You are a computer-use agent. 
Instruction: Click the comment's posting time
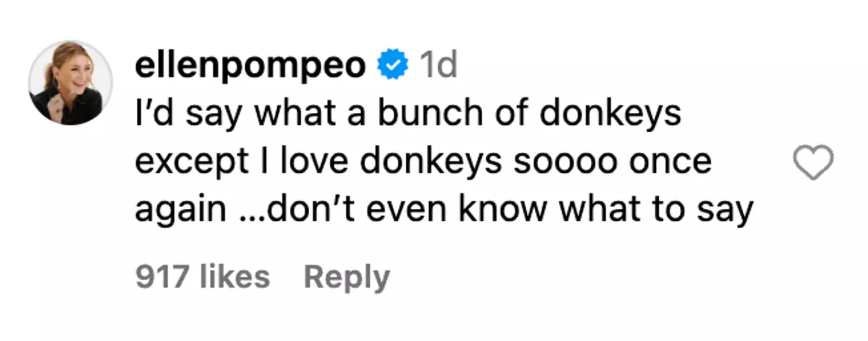point(438,66)
